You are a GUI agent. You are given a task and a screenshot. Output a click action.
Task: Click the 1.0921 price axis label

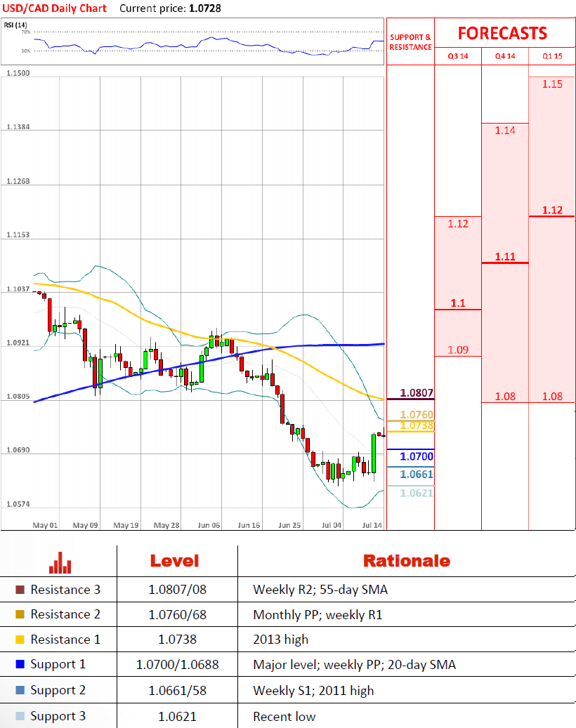point(18,343)
